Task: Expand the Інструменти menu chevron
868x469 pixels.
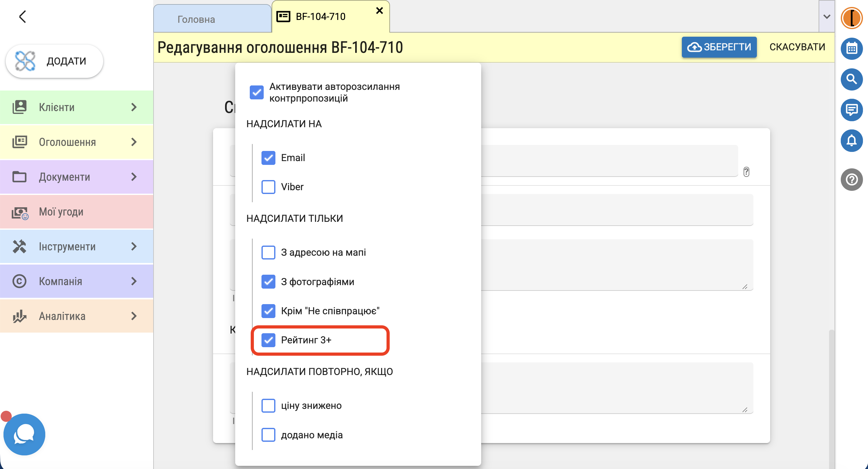Action: pos(134,246)
